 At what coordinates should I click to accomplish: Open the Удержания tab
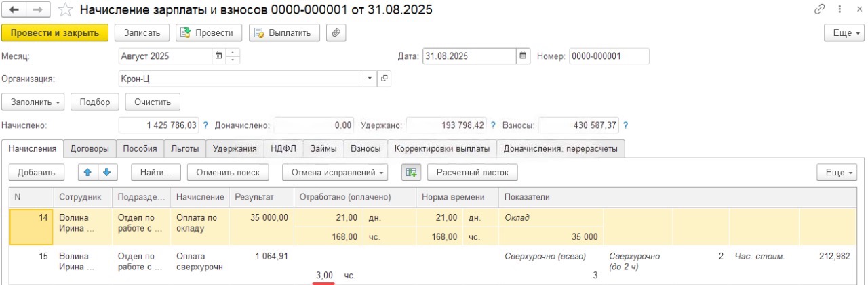pos(235,148)
